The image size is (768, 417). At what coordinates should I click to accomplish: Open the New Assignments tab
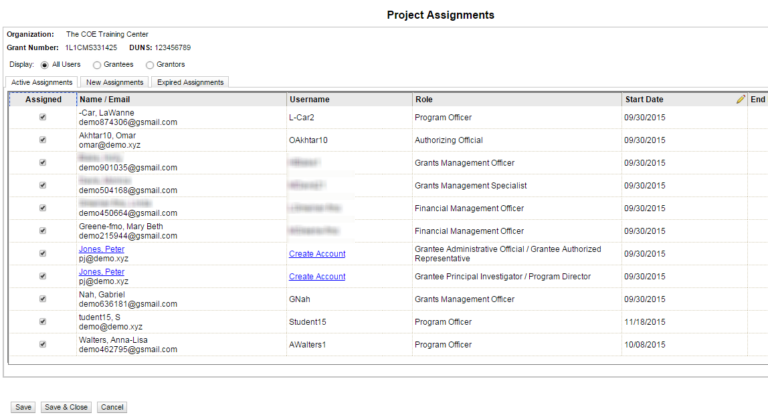pos(115,82)
